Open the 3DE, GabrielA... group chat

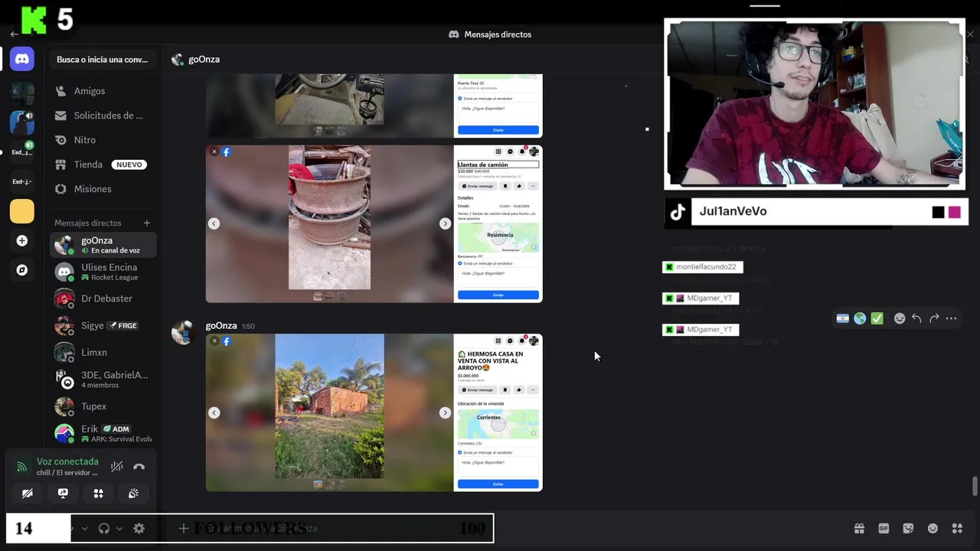pyautogui.click(x=103, y=380)
